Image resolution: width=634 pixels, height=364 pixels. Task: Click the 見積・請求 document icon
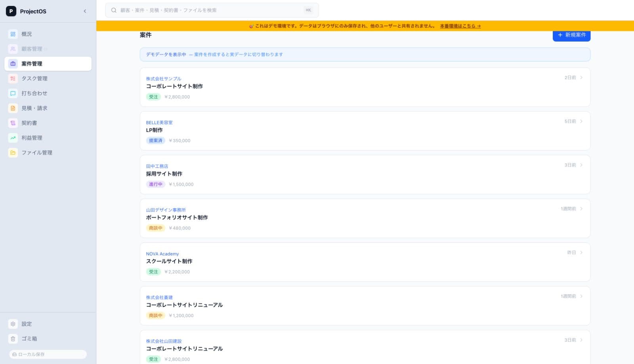tap(13, 108)
